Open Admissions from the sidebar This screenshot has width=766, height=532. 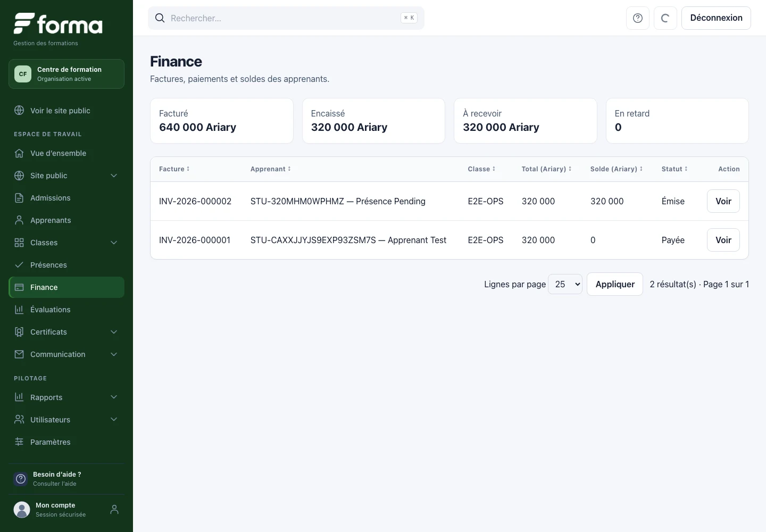pyautogui.click(x=66, y=198)
